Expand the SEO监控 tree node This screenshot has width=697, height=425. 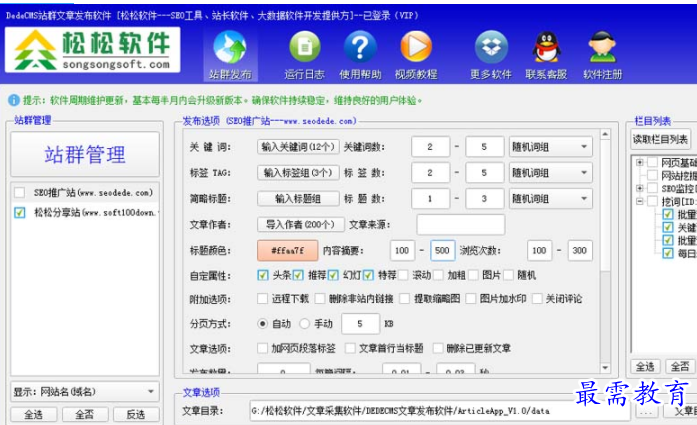(x=640, y=188)
